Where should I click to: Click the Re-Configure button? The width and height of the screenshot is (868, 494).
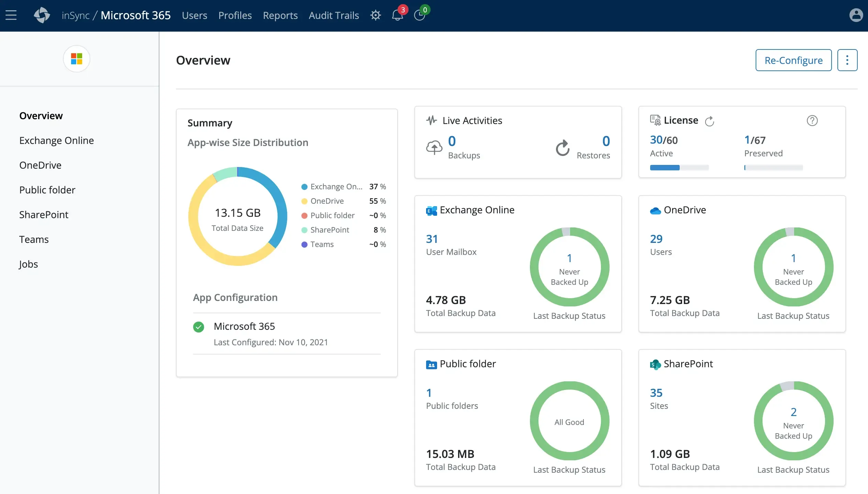(x=793, y=59)
